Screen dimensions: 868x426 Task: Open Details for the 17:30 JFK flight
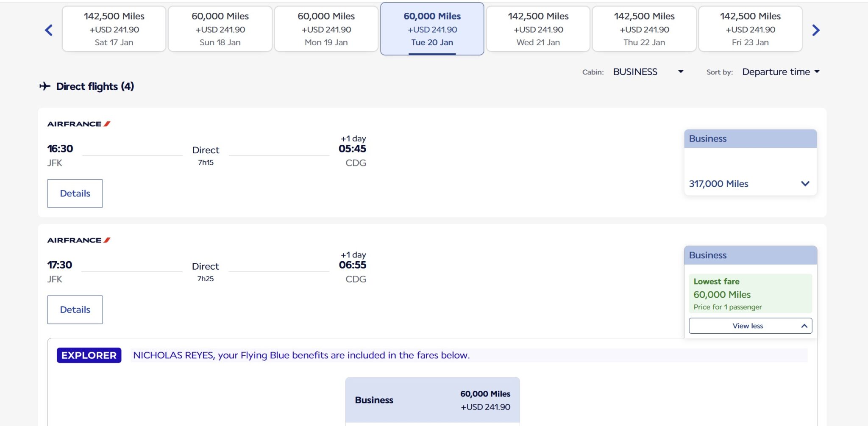tap(75, 310)
